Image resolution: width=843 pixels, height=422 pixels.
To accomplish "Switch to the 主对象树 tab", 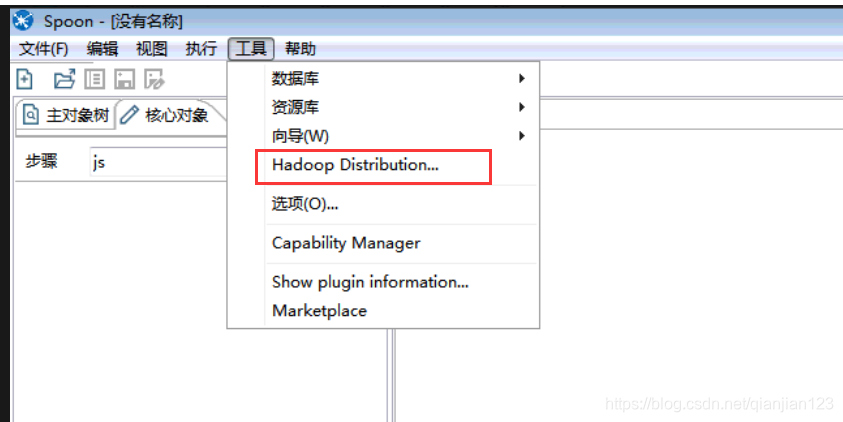I will point(67,115).
